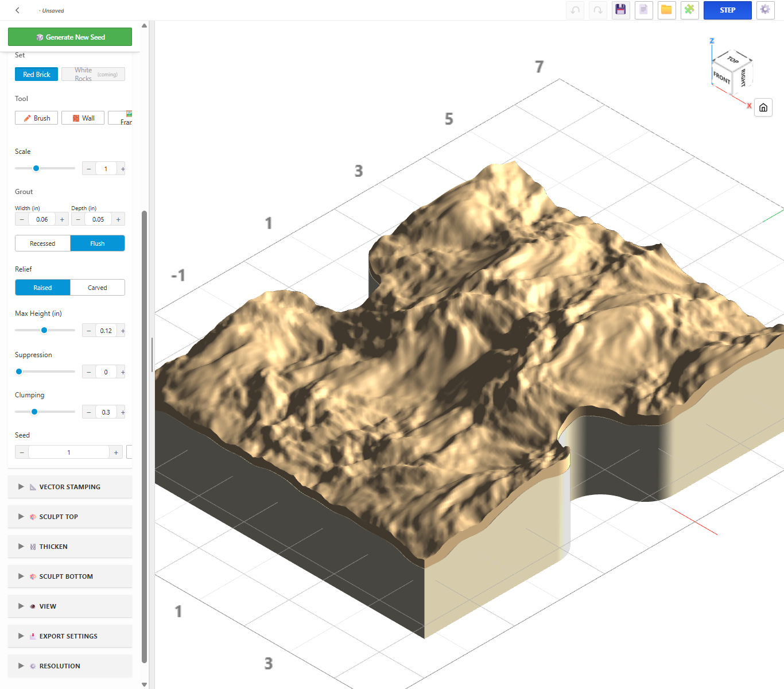Decrease Max Height with minus button
Image resolution: width=784 pixels, height=689 pixels.
[x=89, y=331]
